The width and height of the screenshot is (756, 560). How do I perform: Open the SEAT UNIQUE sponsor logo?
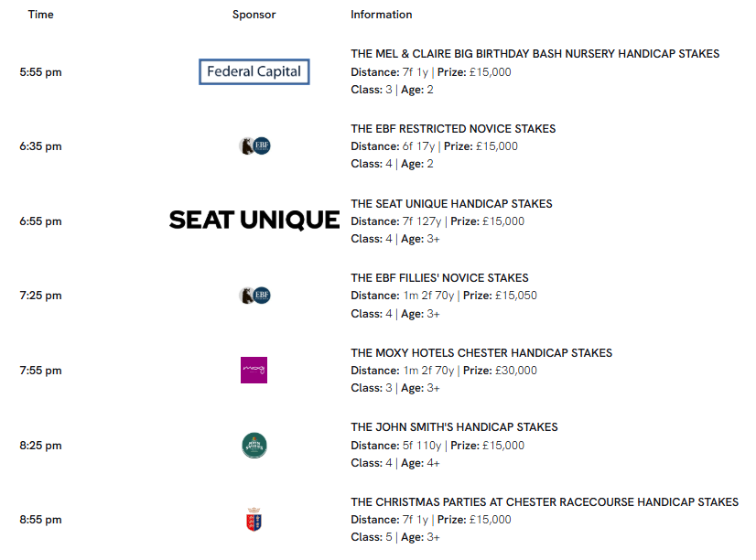[254, 221]
